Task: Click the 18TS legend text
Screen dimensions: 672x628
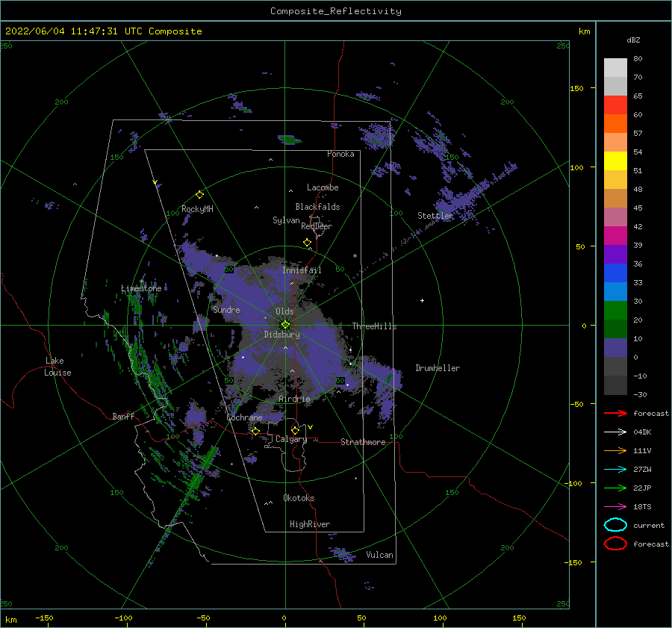Action: 642,507
